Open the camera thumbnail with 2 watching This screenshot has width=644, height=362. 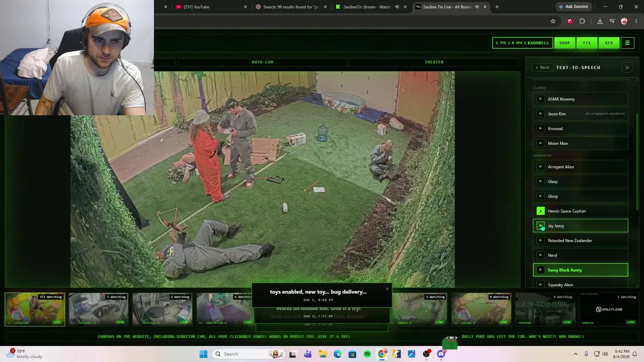(x=162, y=309)
